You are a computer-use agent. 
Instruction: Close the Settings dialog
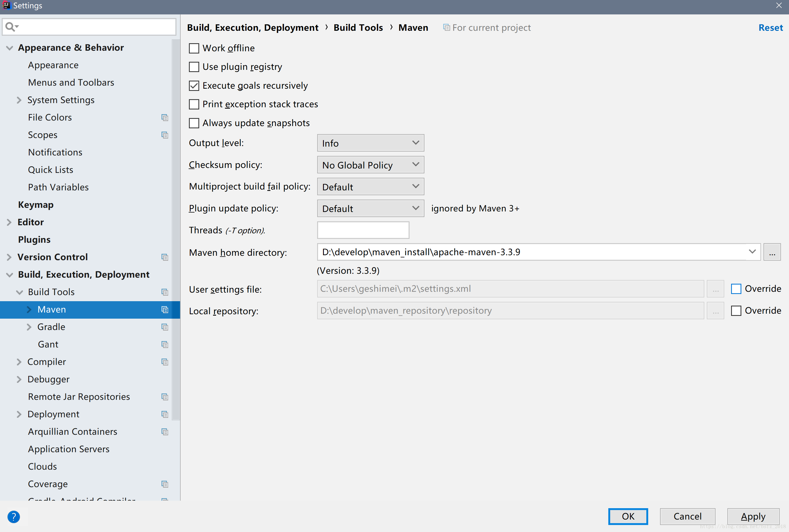pos(779,6)
